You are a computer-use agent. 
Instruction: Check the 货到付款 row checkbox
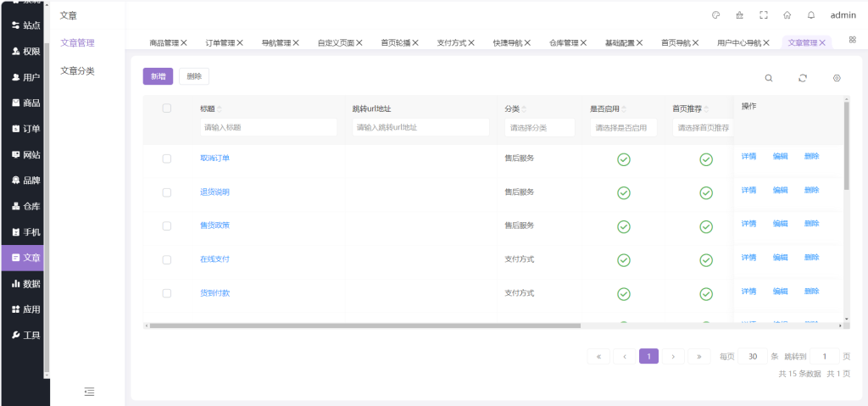(167, 293)
